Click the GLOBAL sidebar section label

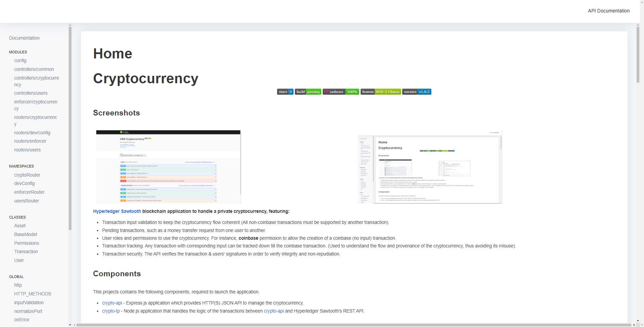[16, 277]
